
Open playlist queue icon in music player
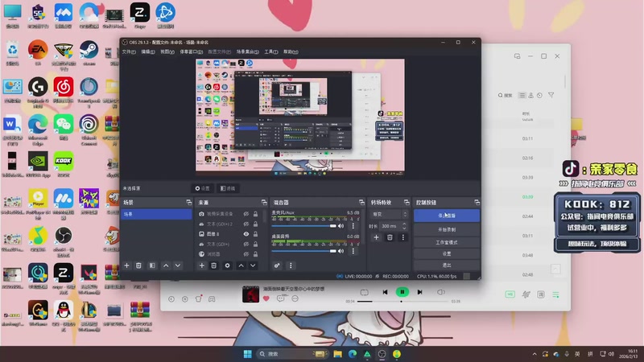tap(555, 294)
